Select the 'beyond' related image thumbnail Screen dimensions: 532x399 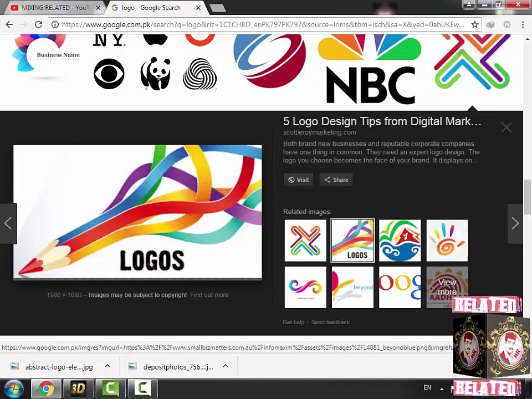352,288
